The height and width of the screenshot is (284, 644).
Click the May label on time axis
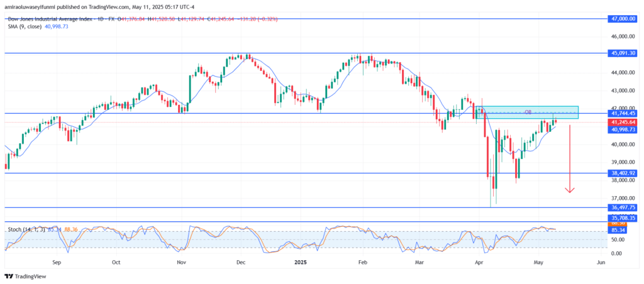tap(538, 262)
